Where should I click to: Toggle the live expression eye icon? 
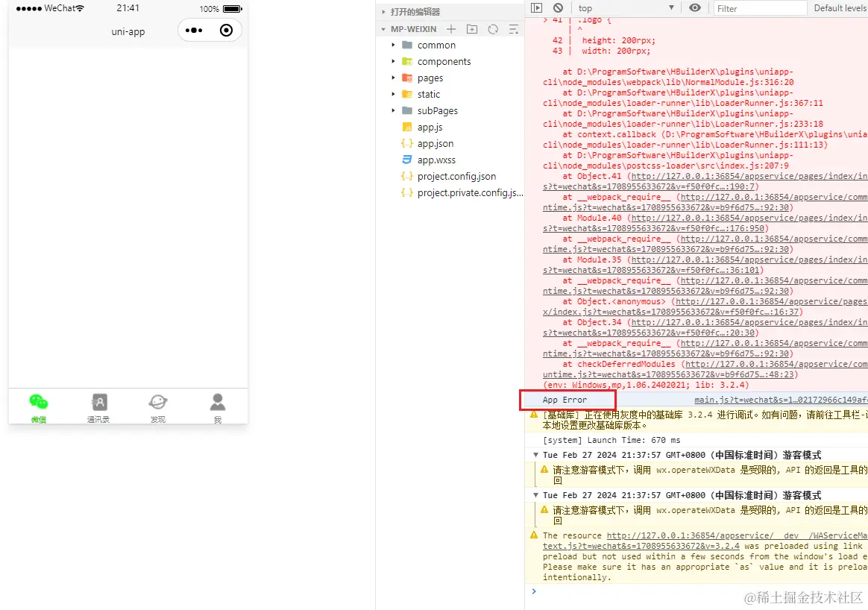coord(694,8)
